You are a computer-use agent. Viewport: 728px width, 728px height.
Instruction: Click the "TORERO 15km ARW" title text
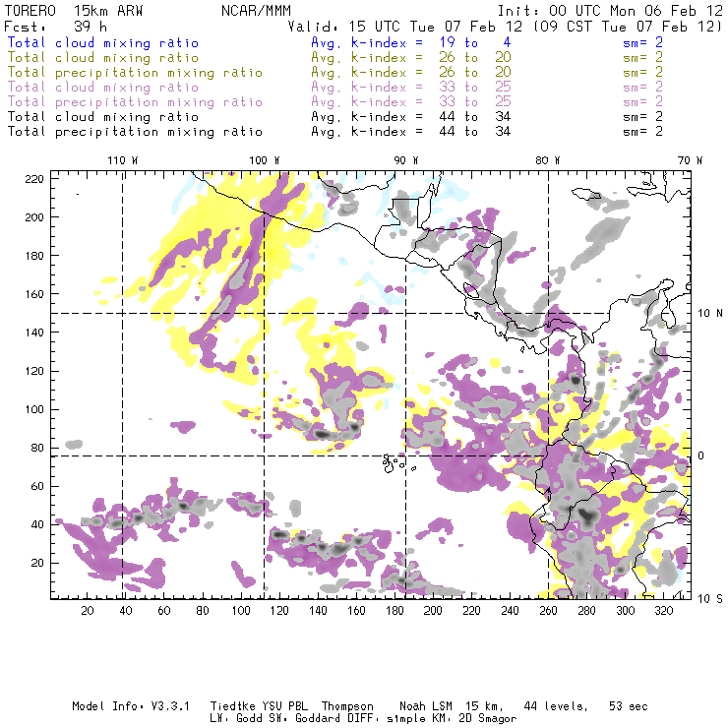click(x=74, y=11)
